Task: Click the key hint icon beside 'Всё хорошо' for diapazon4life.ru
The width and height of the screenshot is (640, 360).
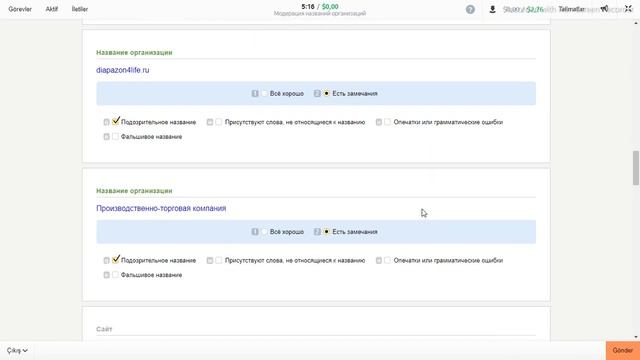Action: point(255,93)
